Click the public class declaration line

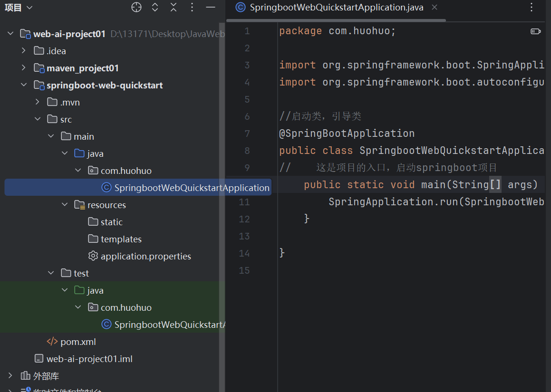412,150
